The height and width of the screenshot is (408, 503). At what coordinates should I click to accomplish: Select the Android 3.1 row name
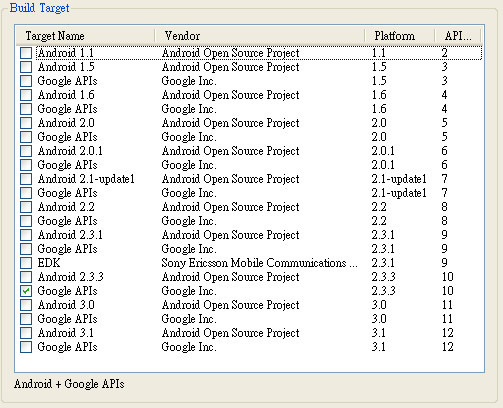point(66,333)
